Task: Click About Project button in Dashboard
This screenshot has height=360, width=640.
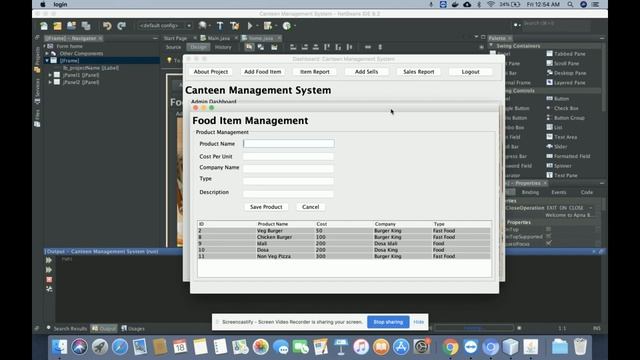Action: click(x=211, y=72)
